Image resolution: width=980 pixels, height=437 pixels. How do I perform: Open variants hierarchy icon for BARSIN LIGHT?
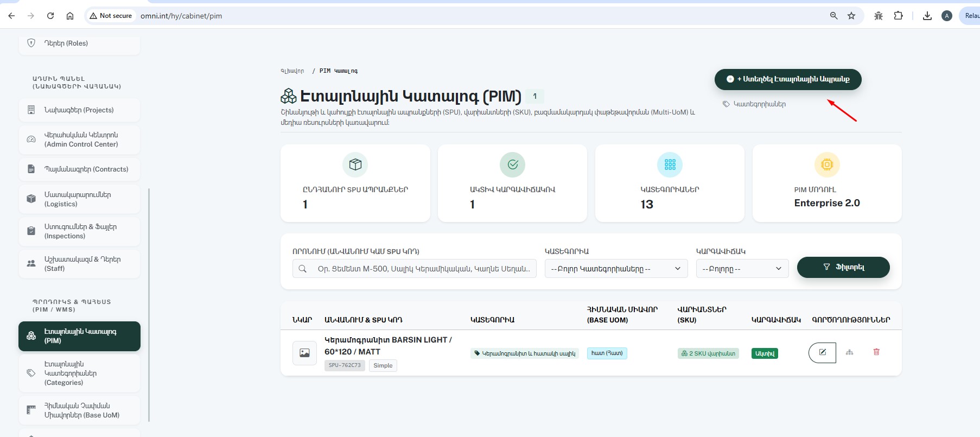pyautogui.click(x=849, y=352)
